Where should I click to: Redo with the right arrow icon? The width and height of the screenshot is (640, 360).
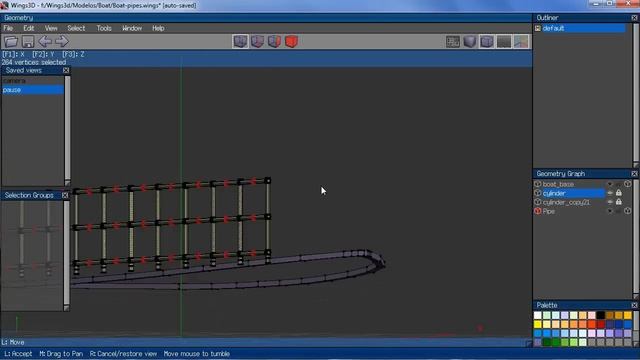(62, 41)
